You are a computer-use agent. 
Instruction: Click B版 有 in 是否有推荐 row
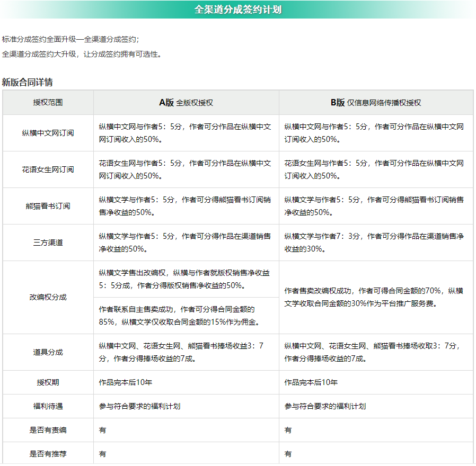pos(288,454)
